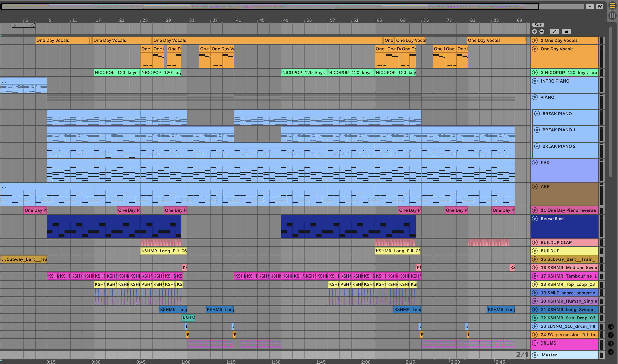Collapse the PIANO group track
The height and width of the screenshot is (364, 618).
tap(535, 97)
